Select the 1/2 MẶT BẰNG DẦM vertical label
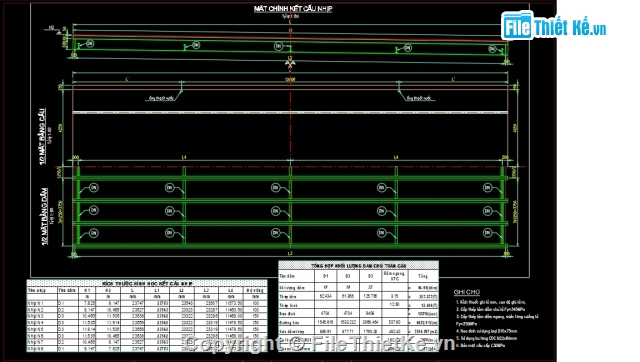Screen dimensions: 640x362 (44, 216)
